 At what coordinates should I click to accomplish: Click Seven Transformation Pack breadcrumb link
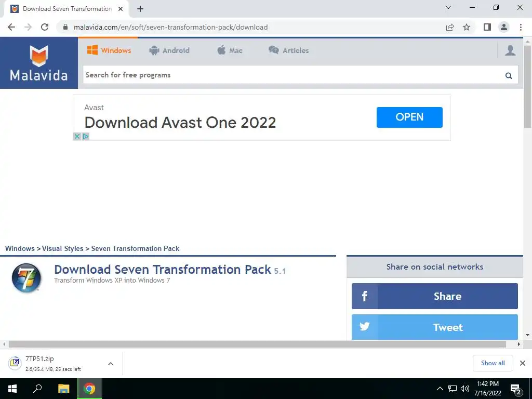pos(135,248)
